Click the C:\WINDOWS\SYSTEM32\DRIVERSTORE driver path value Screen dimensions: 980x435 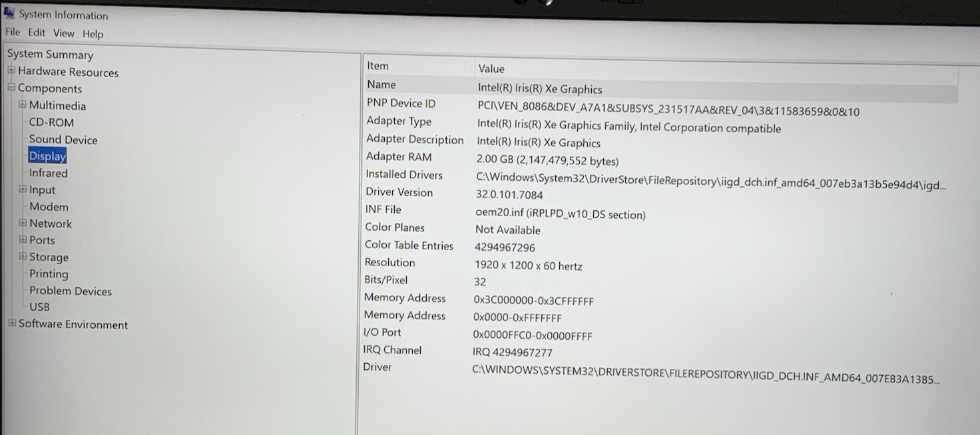point(706,375)
